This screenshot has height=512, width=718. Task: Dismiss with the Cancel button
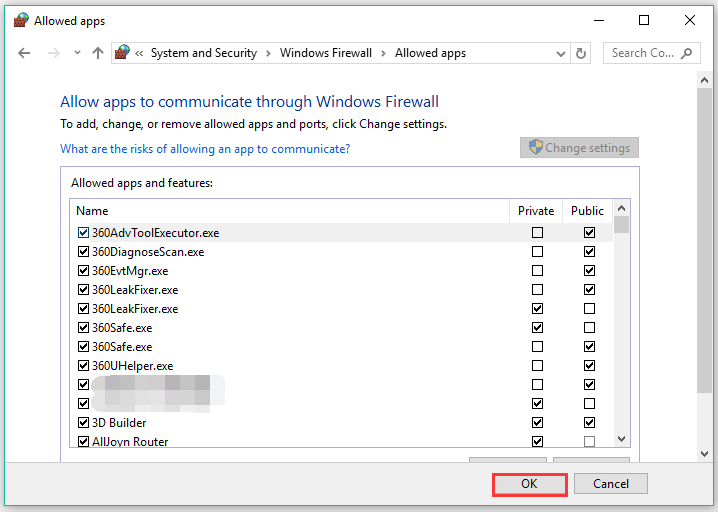click(x=611, y=484)
